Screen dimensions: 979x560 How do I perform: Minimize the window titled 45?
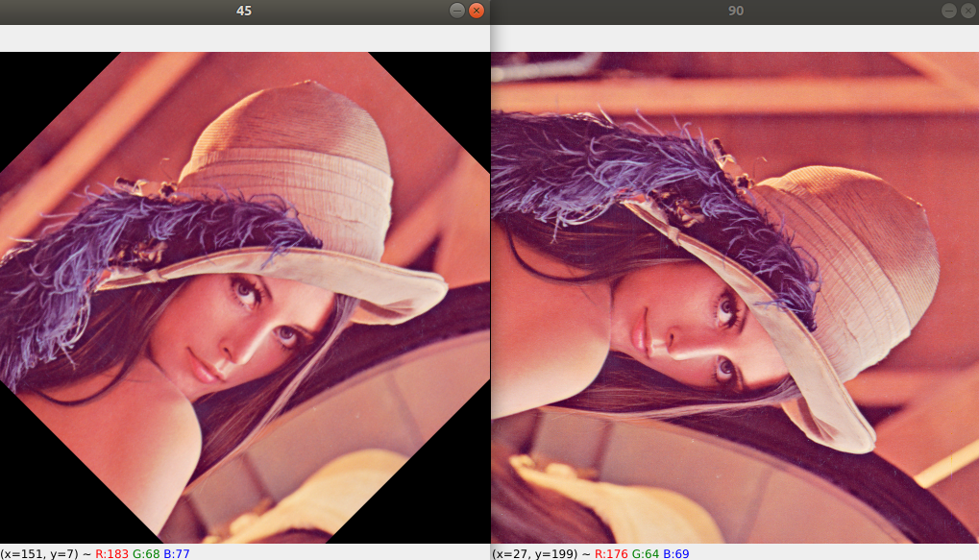457,11
